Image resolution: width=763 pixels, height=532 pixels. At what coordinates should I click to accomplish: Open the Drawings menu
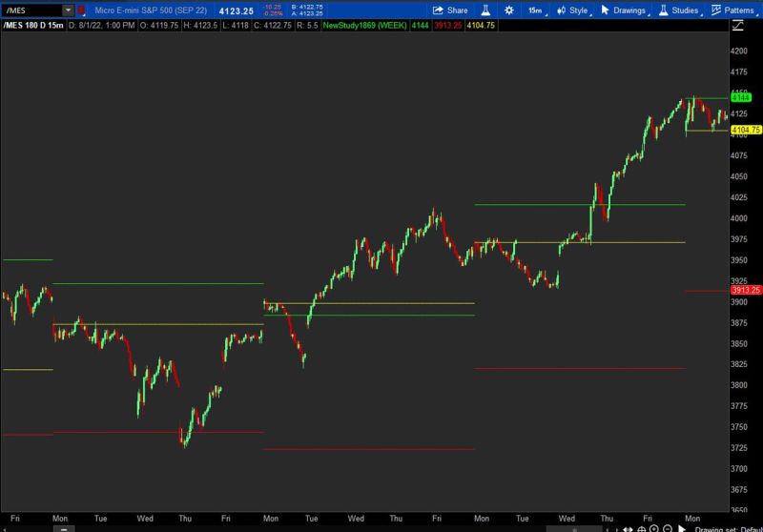coord(625,10)
